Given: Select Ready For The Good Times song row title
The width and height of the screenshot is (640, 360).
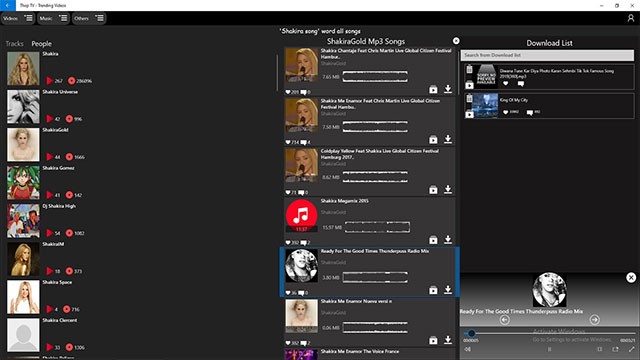Looking at the screenshot, I should coord(375,251).
